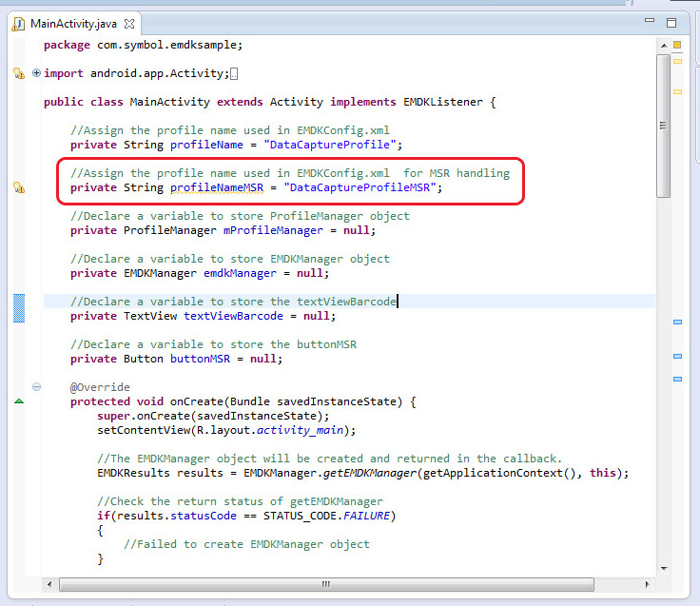Screen dimensions: 700x606
Task: Maximize the editor pane using the top-right icon
Action: [671, 23]
